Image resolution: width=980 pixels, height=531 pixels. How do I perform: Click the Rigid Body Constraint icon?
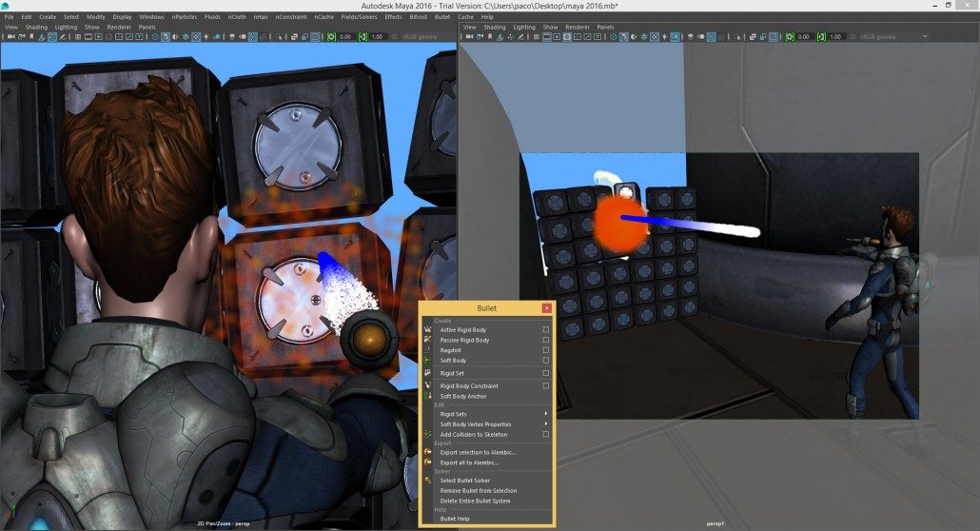pos(428,385)
